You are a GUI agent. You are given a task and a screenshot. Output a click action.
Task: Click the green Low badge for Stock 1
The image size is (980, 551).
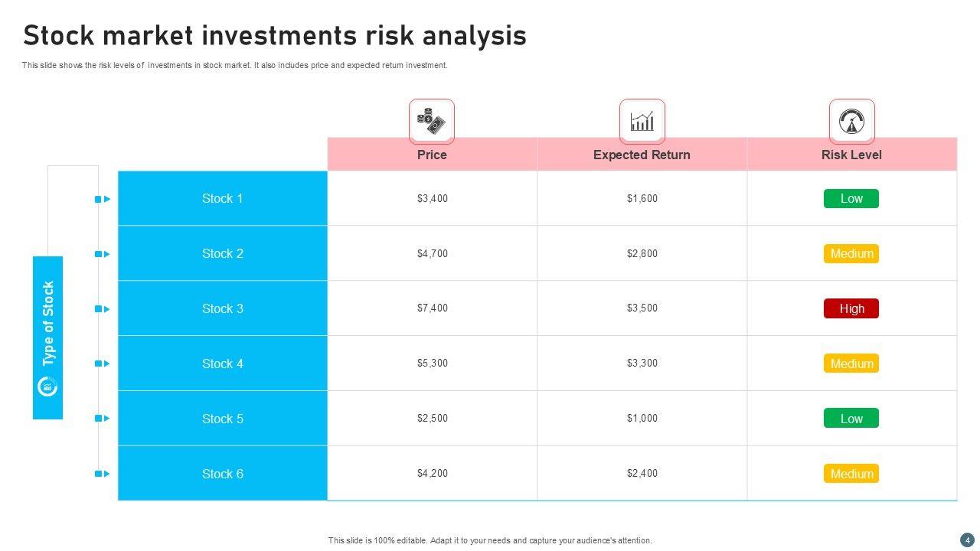(851, 199)
